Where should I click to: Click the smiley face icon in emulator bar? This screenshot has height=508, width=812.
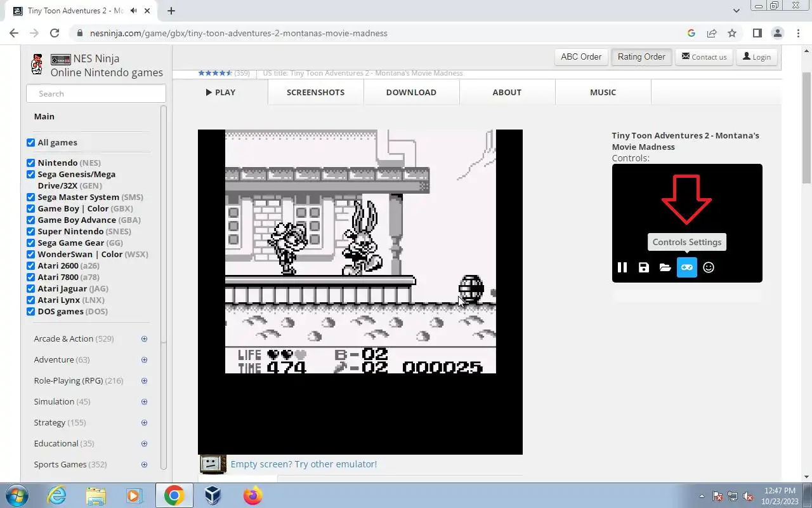click(x=709, y=267)
